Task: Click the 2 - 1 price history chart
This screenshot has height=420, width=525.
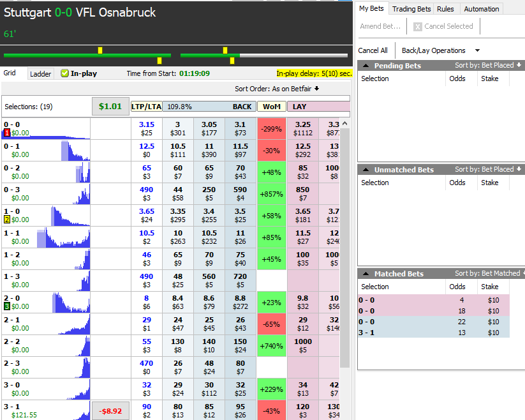Action: click(74, 324)
